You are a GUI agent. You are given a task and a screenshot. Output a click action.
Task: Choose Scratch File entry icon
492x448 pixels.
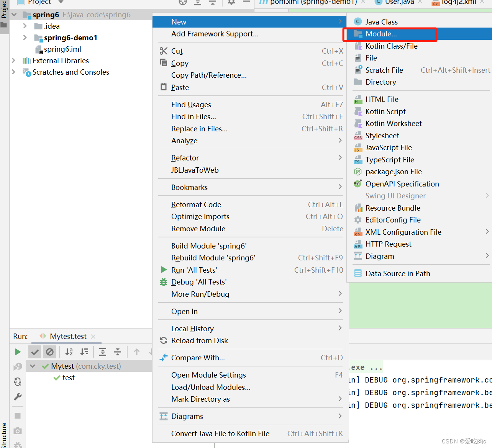point(358,70)
